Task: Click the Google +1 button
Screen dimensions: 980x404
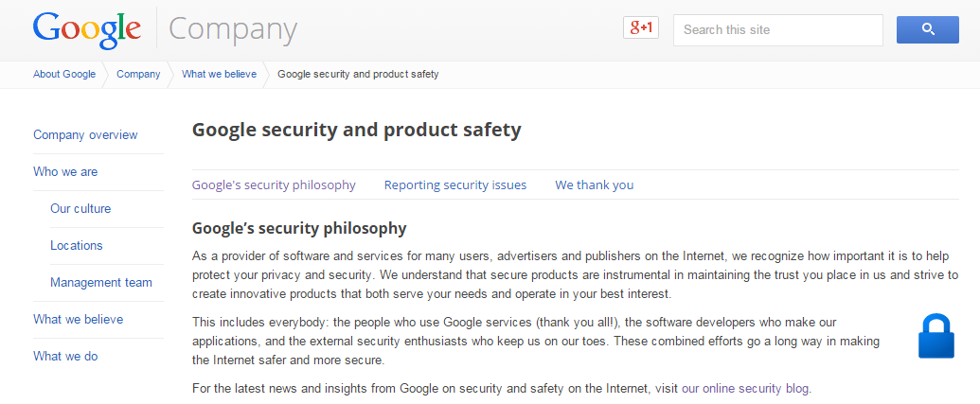Action: coord(641,27)
